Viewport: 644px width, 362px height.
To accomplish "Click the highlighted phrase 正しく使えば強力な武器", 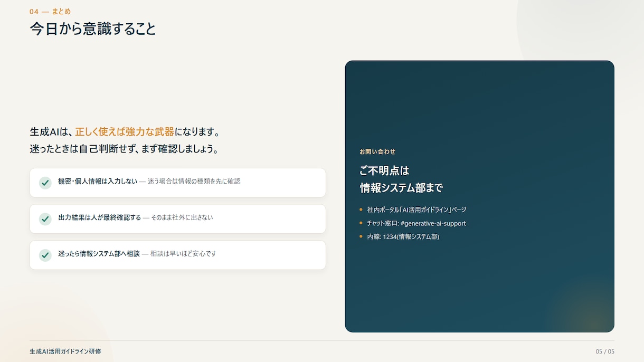I will 125,131.
